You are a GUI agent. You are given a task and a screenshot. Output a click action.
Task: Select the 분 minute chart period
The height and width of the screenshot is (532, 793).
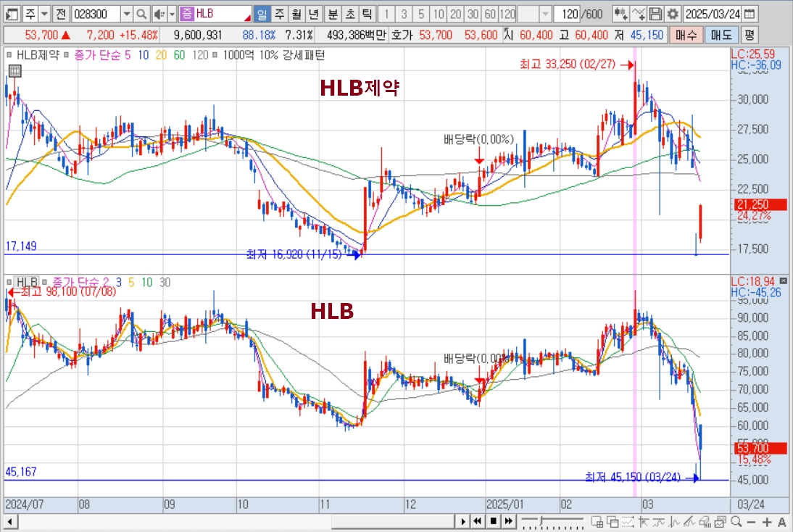(332, 14)
